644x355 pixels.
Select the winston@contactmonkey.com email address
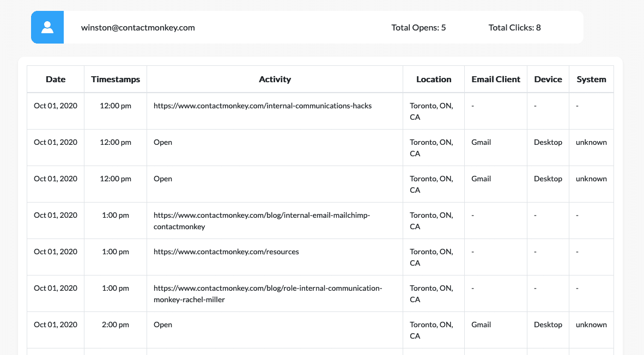tap(138, 28)
